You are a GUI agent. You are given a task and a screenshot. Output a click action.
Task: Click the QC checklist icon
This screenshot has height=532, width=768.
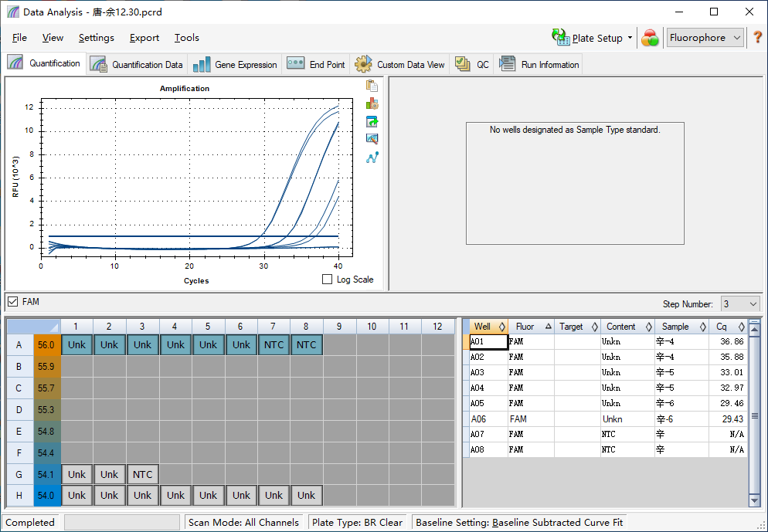[463, 64]
